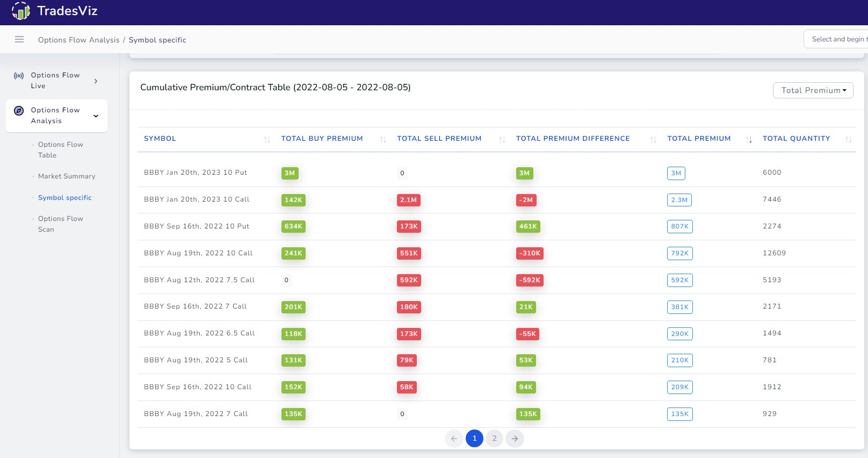868x458 pixels.
Task: Sort by Total Premium Difference arrows
Action: pyautogui.click(x=654, y=140)
